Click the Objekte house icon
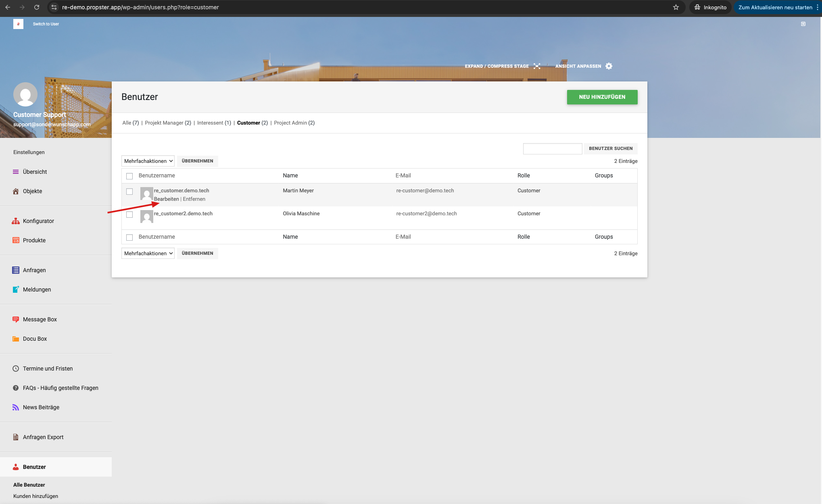 [16, 191]
